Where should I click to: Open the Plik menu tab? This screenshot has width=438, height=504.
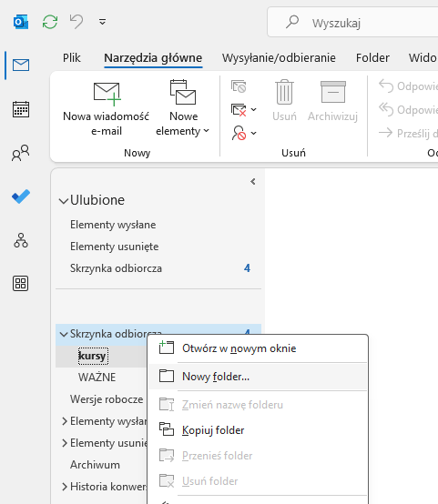[x=72, y=58]
